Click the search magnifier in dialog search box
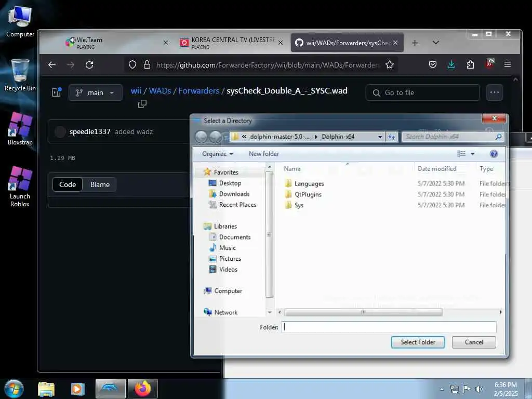 pos(498,137)
